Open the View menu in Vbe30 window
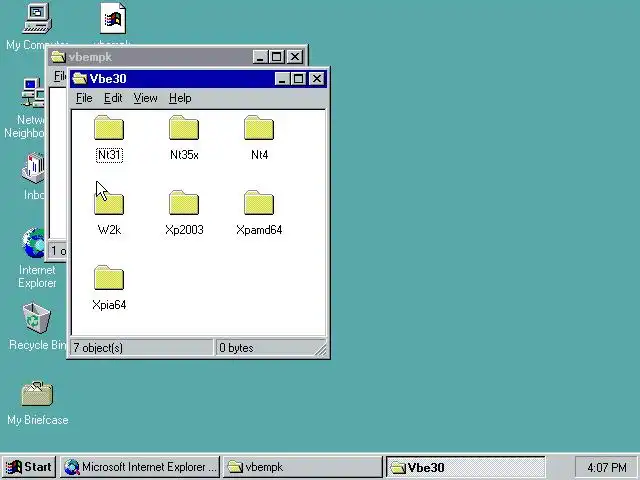This screenshot has width=640, height=480. (145, 98)
